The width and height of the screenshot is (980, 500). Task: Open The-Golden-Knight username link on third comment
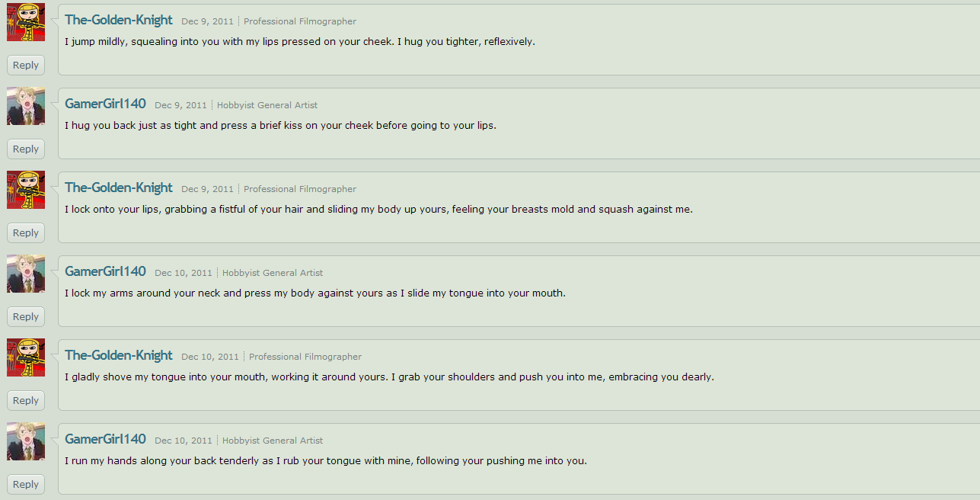119,187
